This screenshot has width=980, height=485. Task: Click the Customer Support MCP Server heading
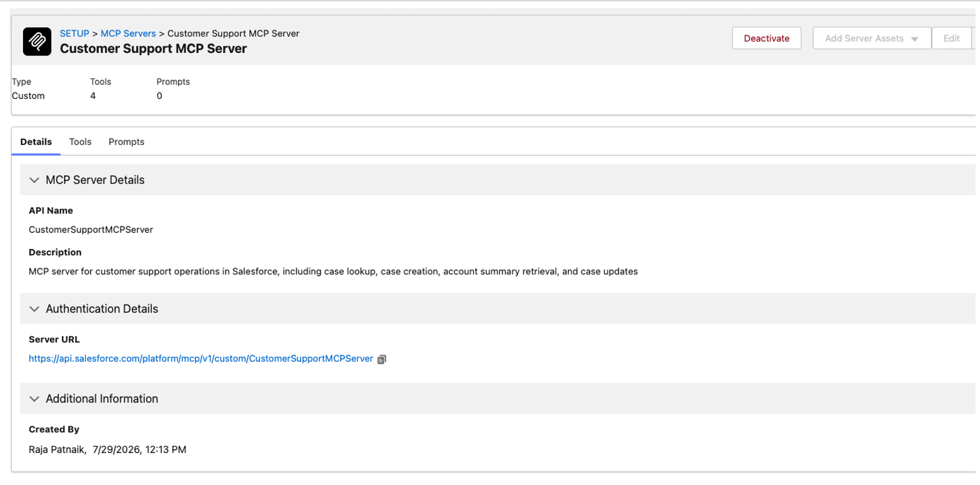[153, 48]
